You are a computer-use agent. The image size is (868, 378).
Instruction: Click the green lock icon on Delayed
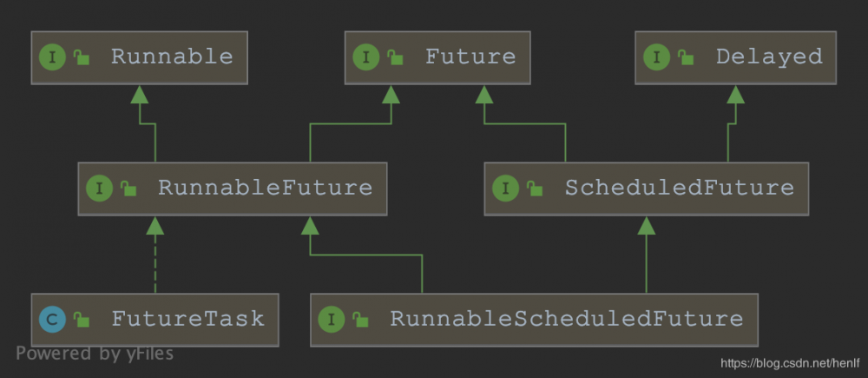coord(684,57)
